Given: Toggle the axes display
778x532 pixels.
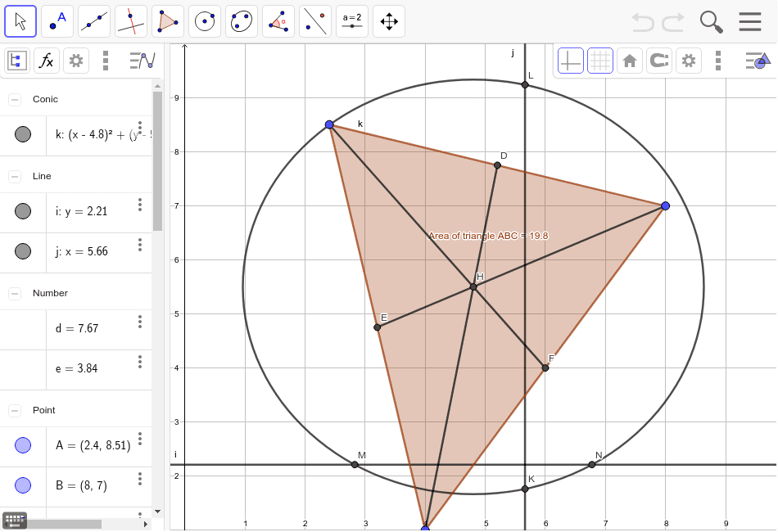Looking at the screenshot, I should pyautogui.click(x=570, y=60).
